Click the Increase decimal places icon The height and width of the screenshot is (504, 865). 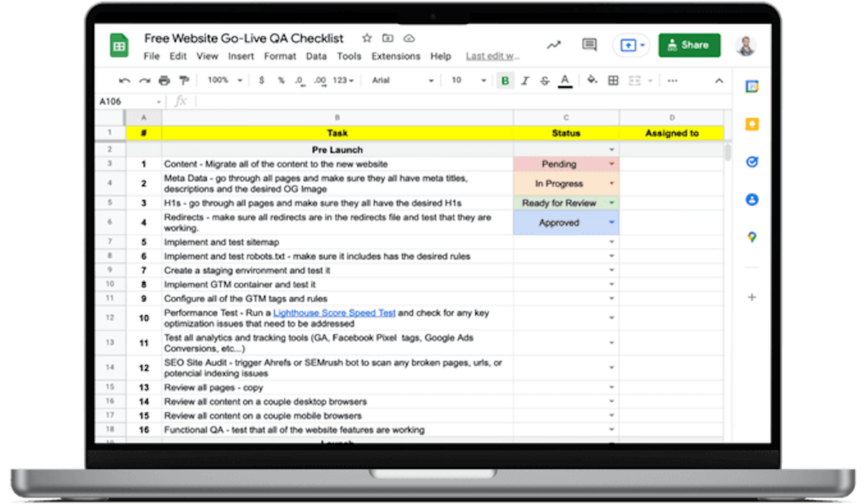point(320,80)
